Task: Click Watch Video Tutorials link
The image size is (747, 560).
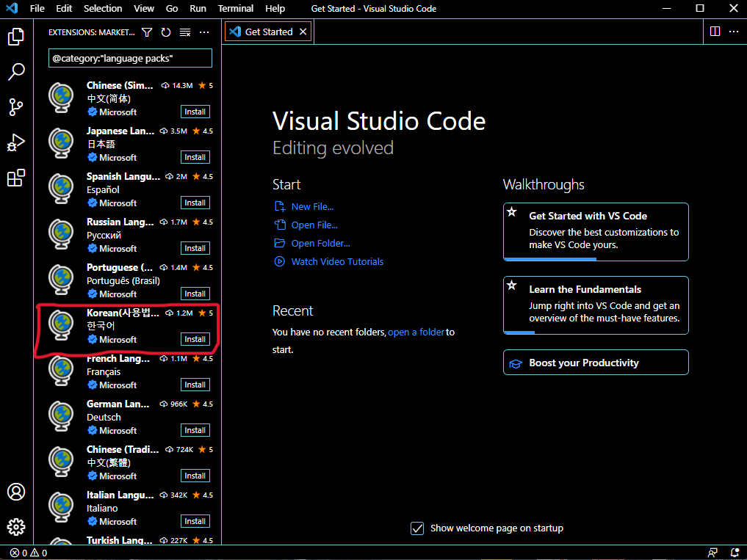Action: pos(337,261)
